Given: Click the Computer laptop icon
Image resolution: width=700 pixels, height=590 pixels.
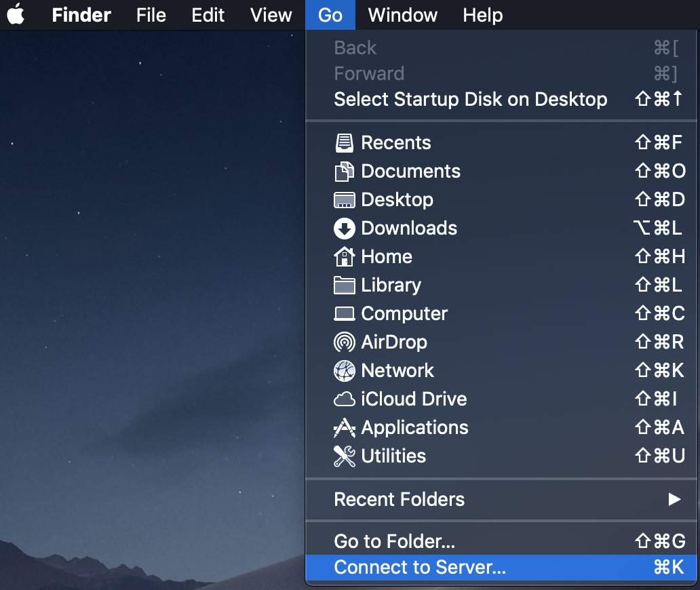Looking at the screenshot, I should (x=344, y=314).
